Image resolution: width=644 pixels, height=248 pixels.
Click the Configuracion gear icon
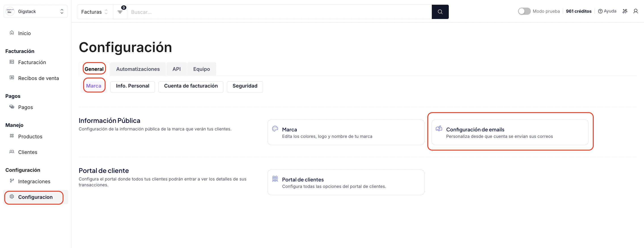tap(12, 197)
